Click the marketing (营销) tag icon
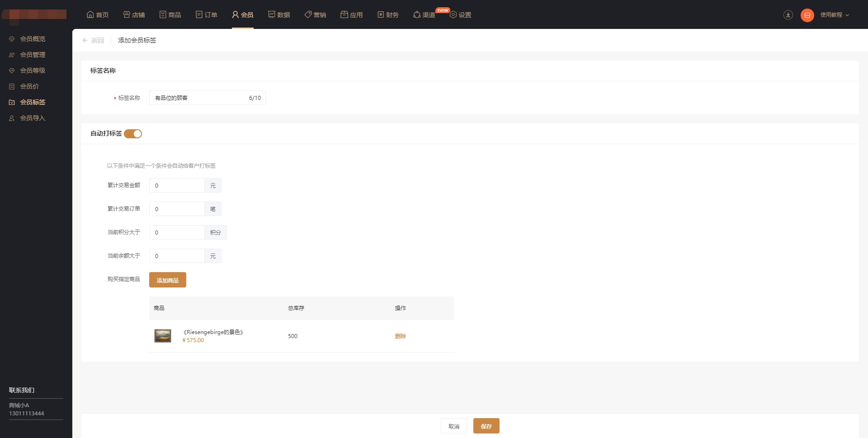 (x=308, y=14)
